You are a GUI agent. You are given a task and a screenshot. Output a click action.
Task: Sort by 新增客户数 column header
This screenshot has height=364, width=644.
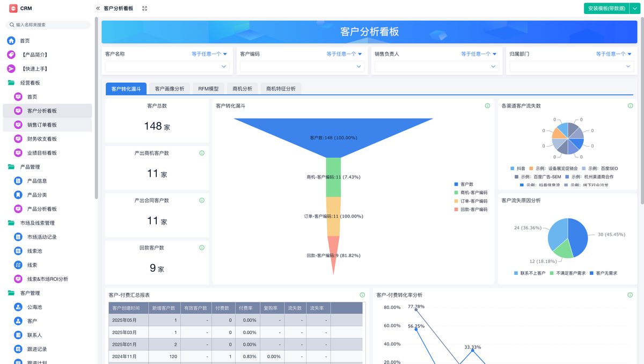tap(164, 308)
